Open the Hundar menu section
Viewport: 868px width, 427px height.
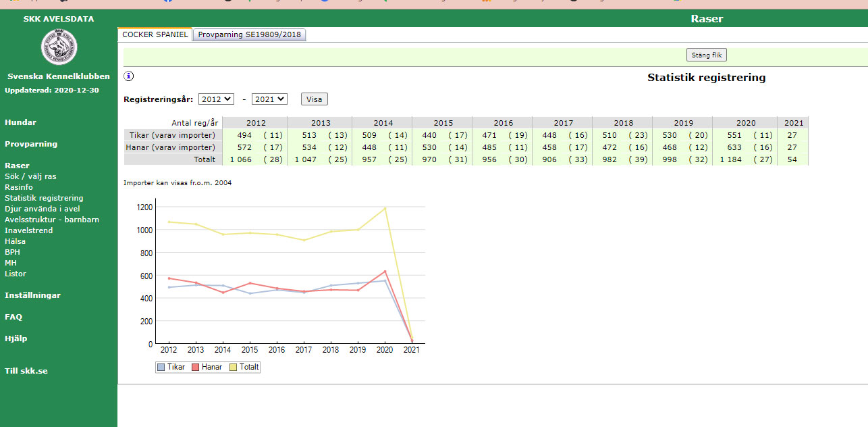[x=21, y=122]
